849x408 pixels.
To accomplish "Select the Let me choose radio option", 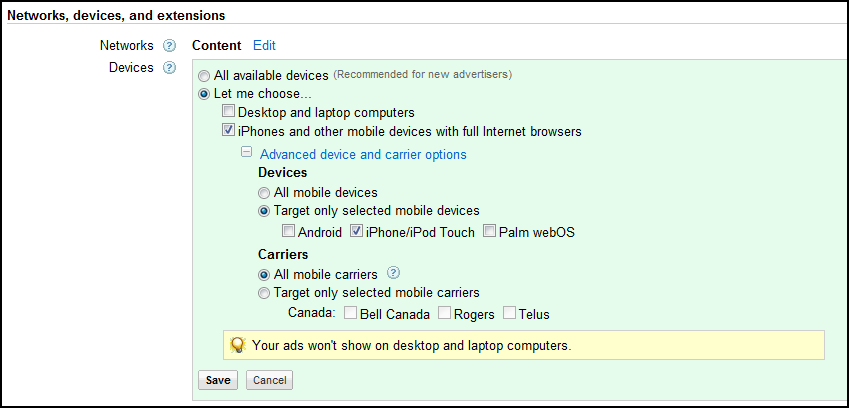I will click(205, 94).
